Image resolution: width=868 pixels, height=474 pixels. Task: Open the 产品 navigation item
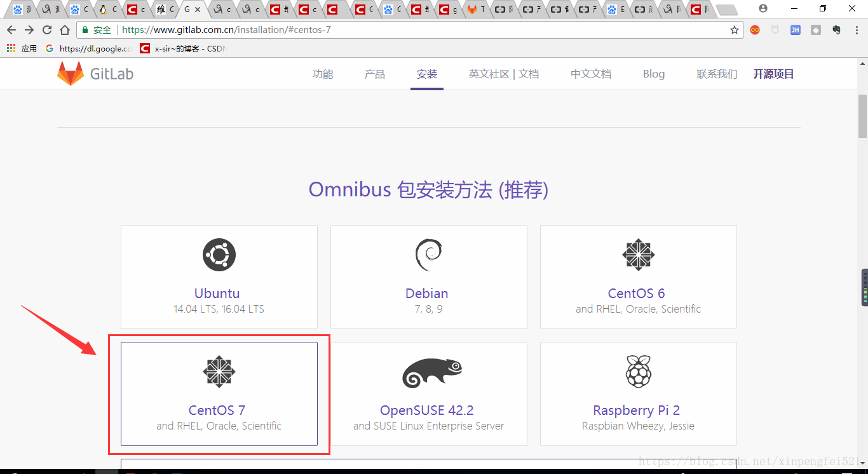[375, 74]
